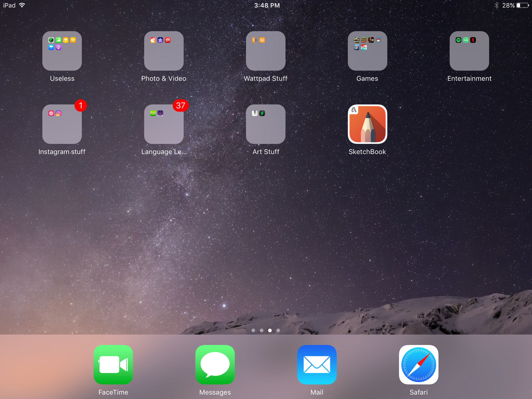Tap the iPad carrier label
Screen dimensions: 532x399
point(9,5)
